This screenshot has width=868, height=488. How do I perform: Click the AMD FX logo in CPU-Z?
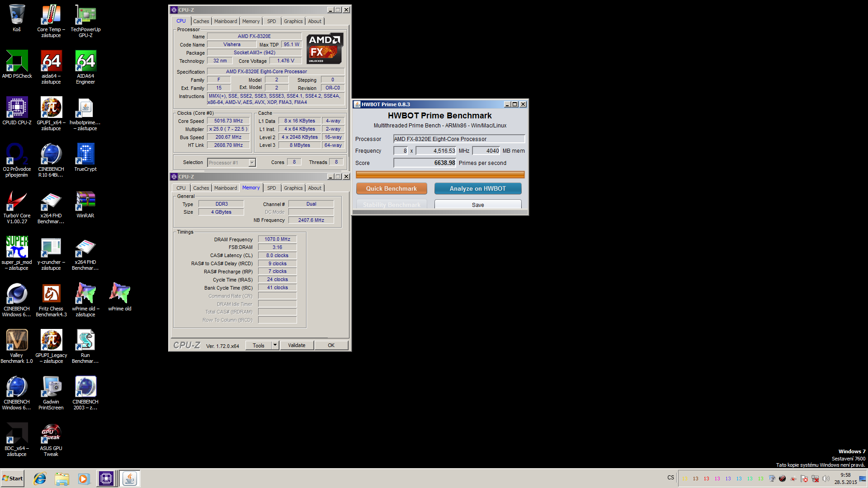point(325,49)
